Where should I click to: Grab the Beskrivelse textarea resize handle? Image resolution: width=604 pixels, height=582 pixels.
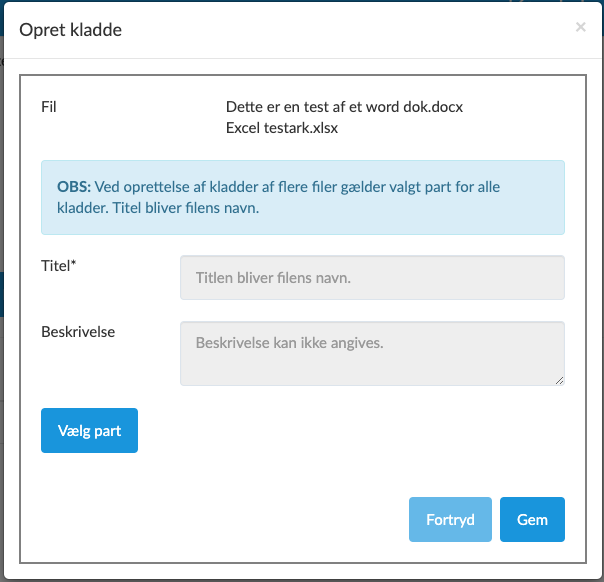(559, 380)
